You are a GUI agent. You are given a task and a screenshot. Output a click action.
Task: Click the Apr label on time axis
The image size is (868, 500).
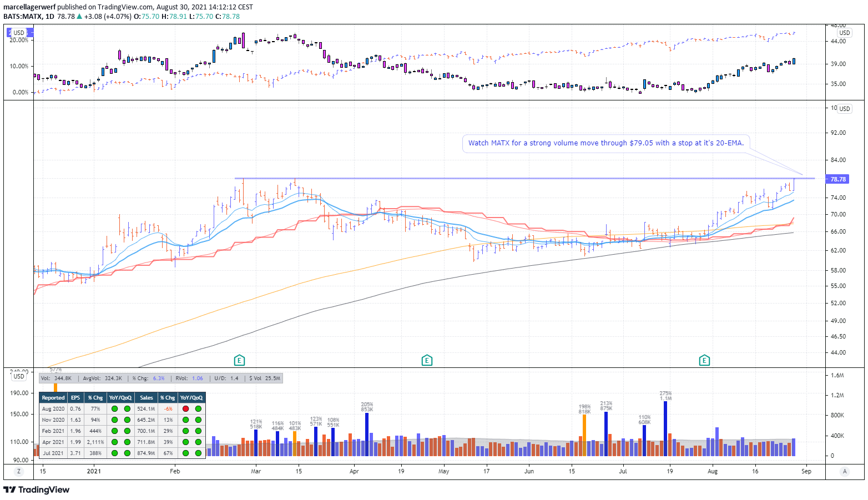click(x=354, y=472)
